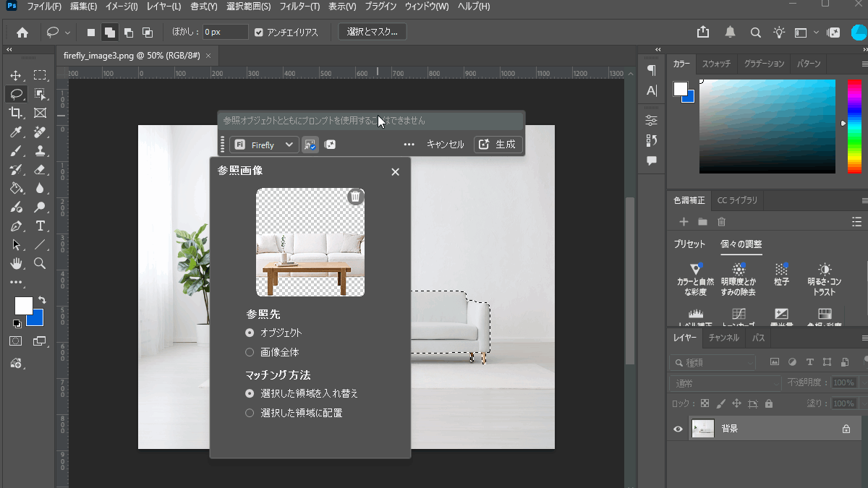Choose 選択した領域に配置 radio option
Image resolution: width=868 pixels, height=488 pixels.
(250, 413)
